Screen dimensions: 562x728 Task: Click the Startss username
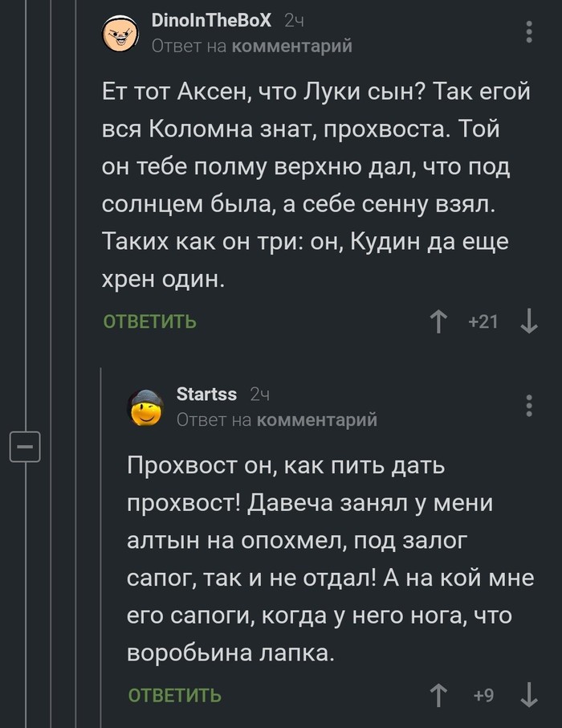pyautogui.click(x=206, y=395)
